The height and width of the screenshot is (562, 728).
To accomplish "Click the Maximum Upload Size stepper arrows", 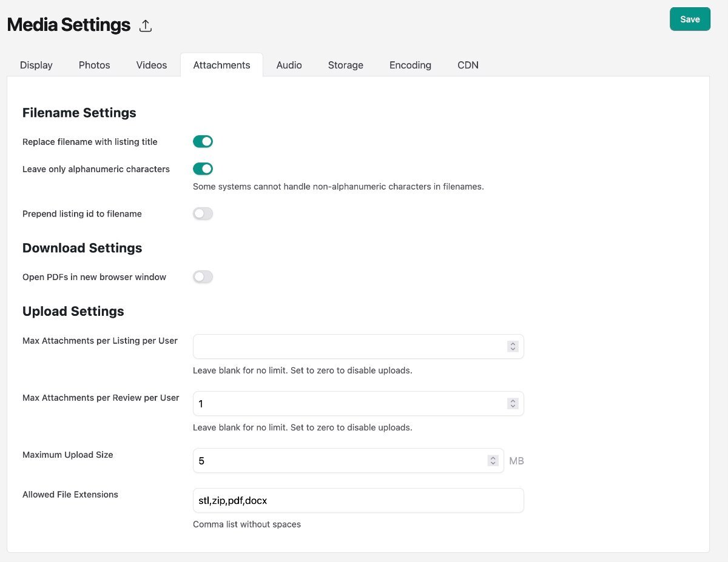I will pos(493,461).
